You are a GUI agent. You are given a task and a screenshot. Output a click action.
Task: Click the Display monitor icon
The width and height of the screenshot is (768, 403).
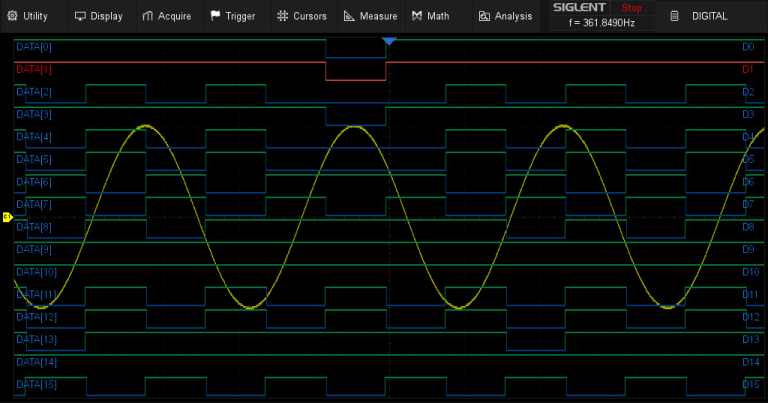coord(80,16)
